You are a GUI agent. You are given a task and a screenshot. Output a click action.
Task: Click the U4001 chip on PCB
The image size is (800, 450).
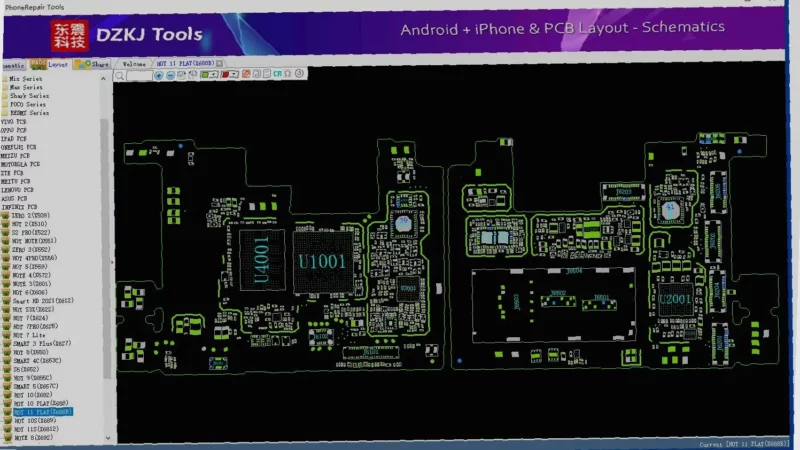coord(262,260)
